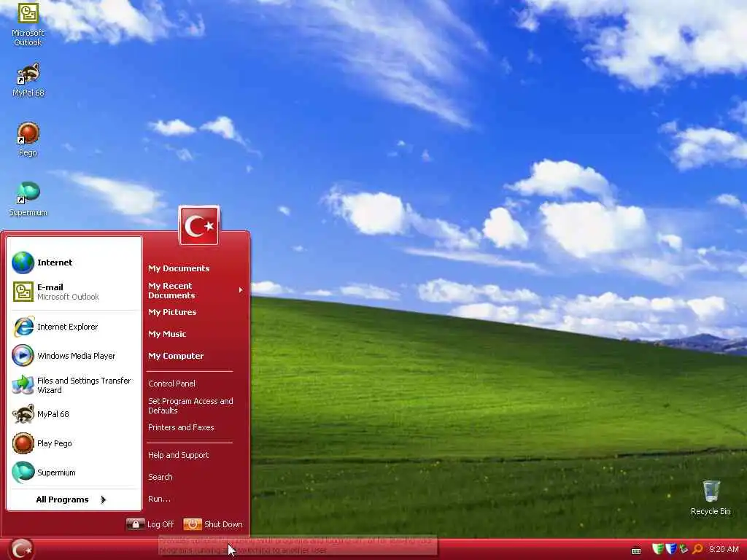Select the Recycle Bin icon
The height and width of the screenshot is (560, 747).
click(711, 498)
